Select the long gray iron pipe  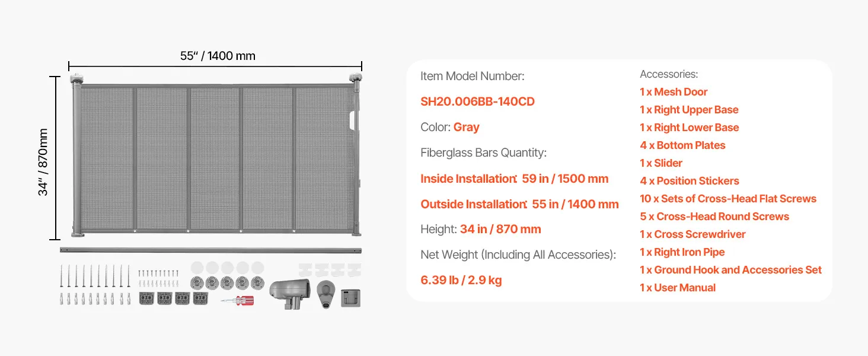pyautogui.click(x=210, y=249)
